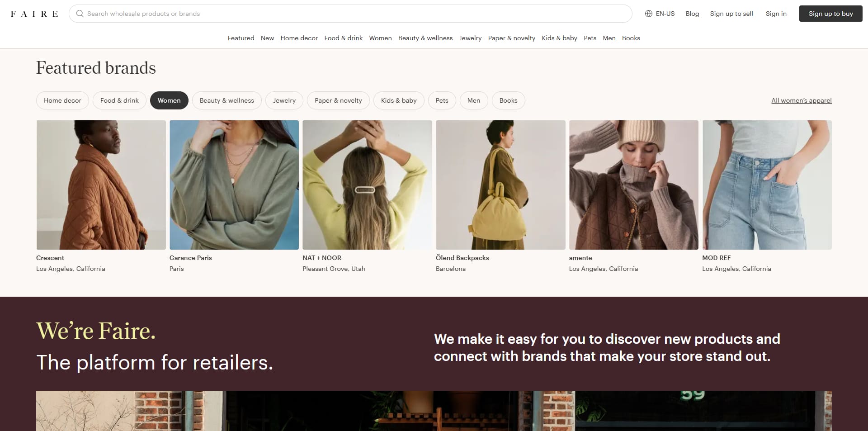Viewport: 868px width, 431px height.
Task: Open Pets in the top navigation
Action: pyautogui.click(x=590, y=38)
